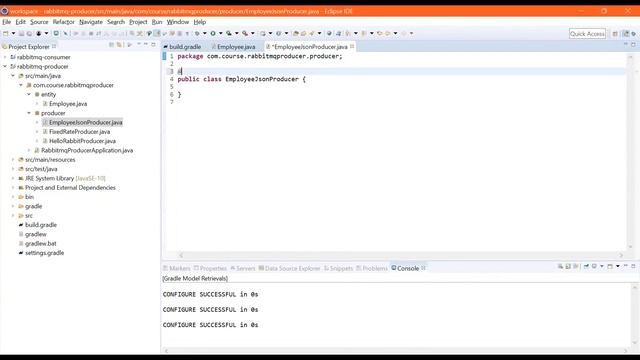Open the Snippets view tab
The height and width of the screenshot is (360, 640).
point(338,268)
